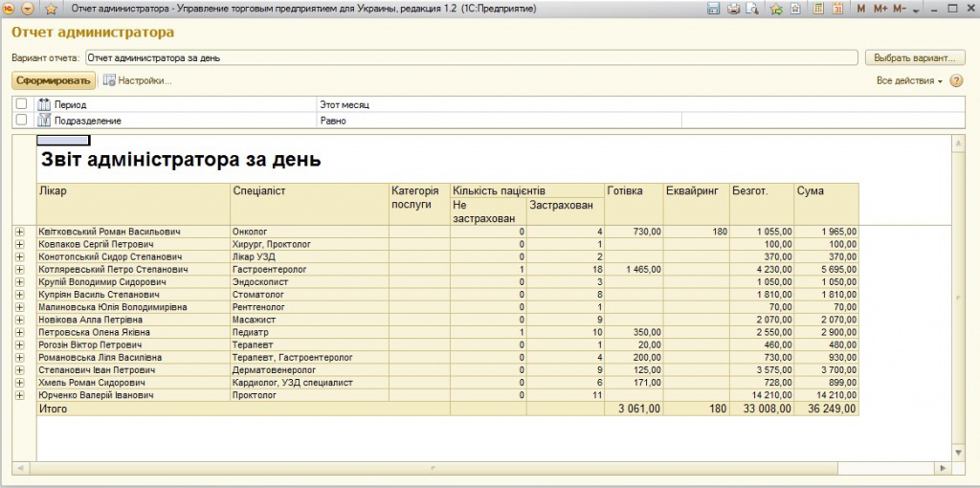Open Настройки settings
Image resolution: width=980 pixels, height=488 pixels.
[138, 80]
